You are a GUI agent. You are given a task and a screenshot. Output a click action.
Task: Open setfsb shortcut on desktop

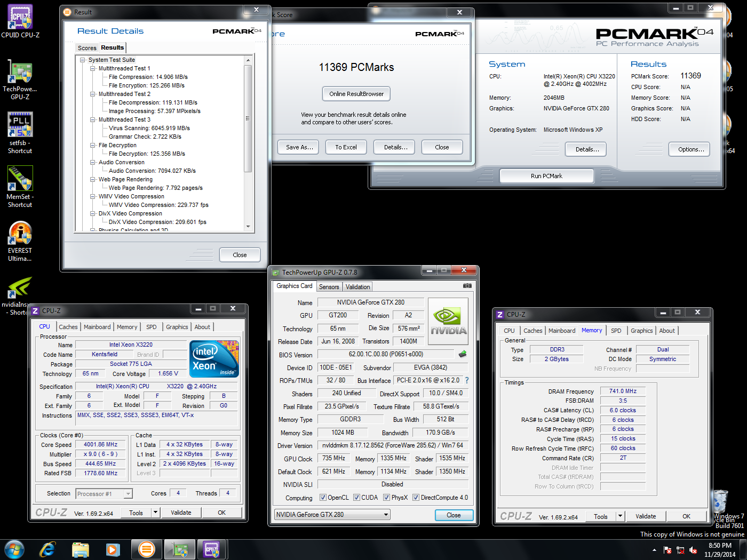point(20,132)
